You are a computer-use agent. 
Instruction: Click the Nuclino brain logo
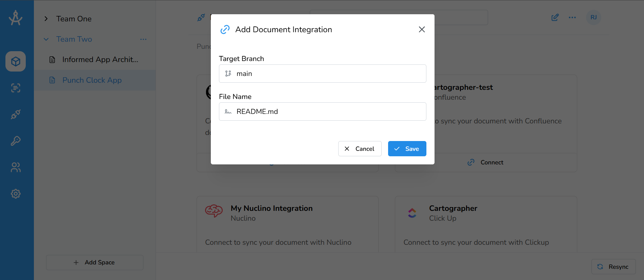[x=214, y=211]
